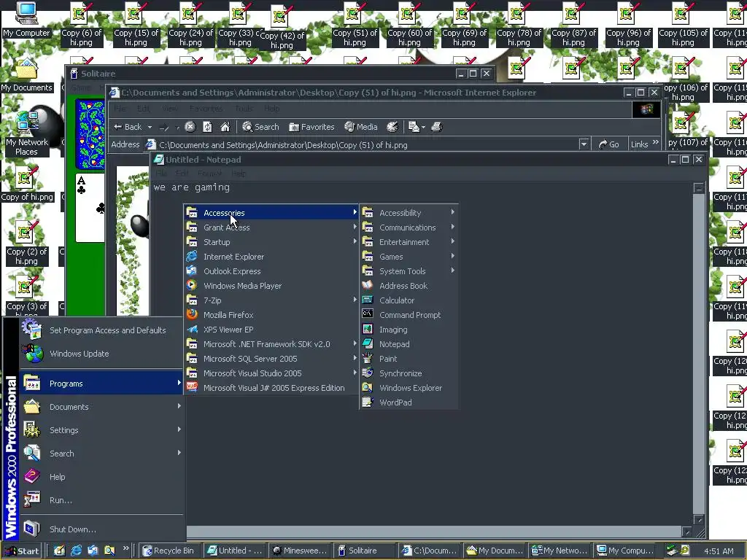Click the Internet Explorer address field
Image resolution: width=747 pixels, height=560 pixels.
[x=365, y=145]
